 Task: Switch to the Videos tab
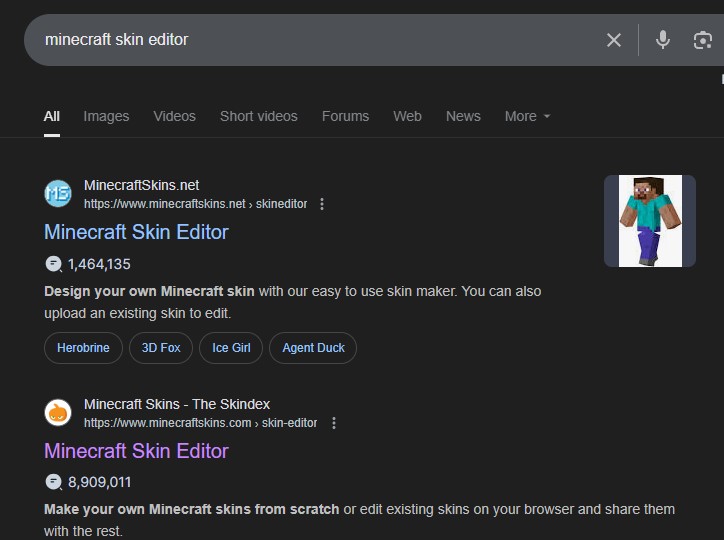175,116
